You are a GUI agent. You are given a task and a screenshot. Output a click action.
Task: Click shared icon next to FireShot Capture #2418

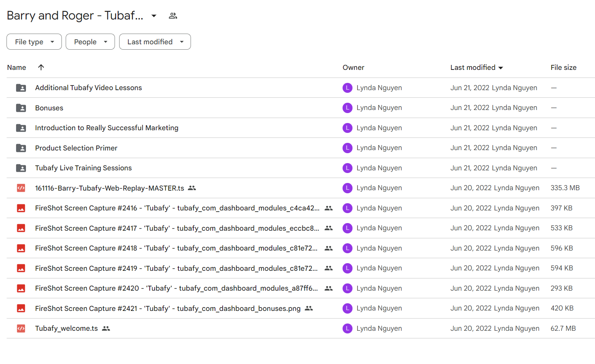pos(328,248)
